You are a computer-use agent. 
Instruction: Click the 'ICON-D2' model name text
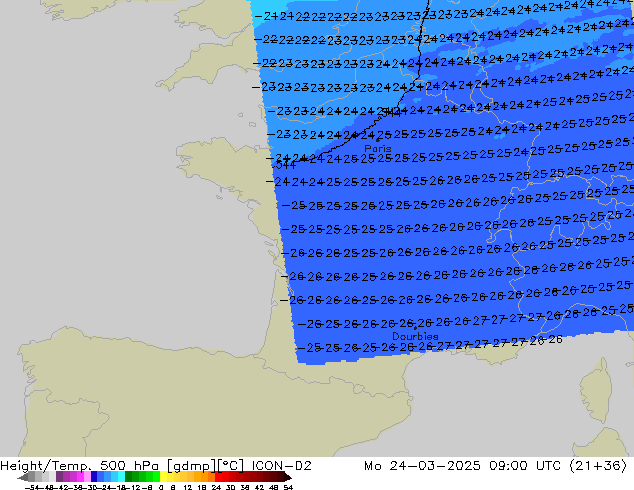(x=281, y=466)
